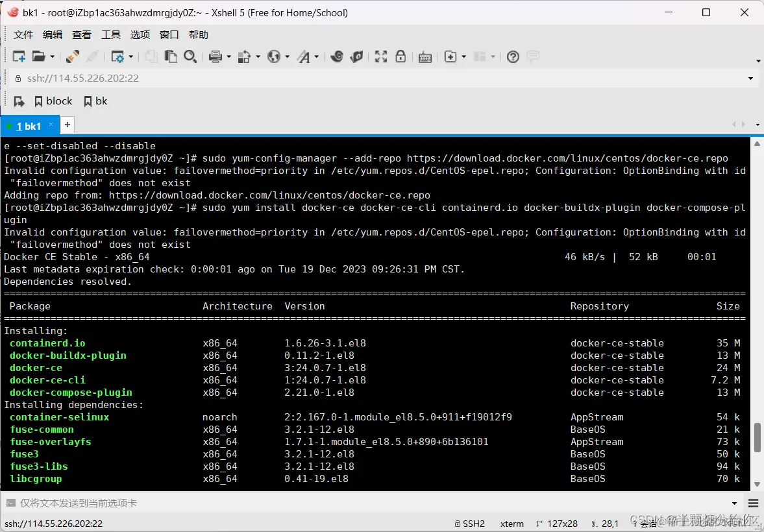Click the container-selinux package name
The height and width of the screenshot is (532, 764).
click(x=60, y=417)
